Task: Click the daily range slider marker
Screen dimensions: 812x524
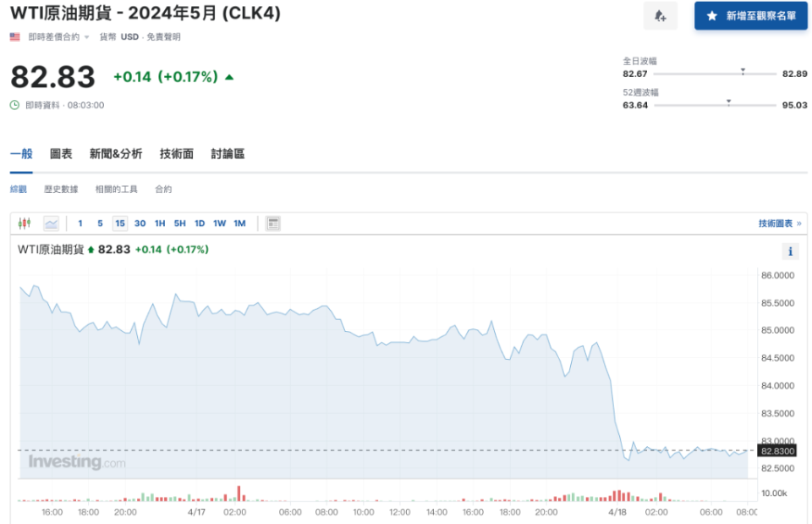Action: click(x=743, y=71)
